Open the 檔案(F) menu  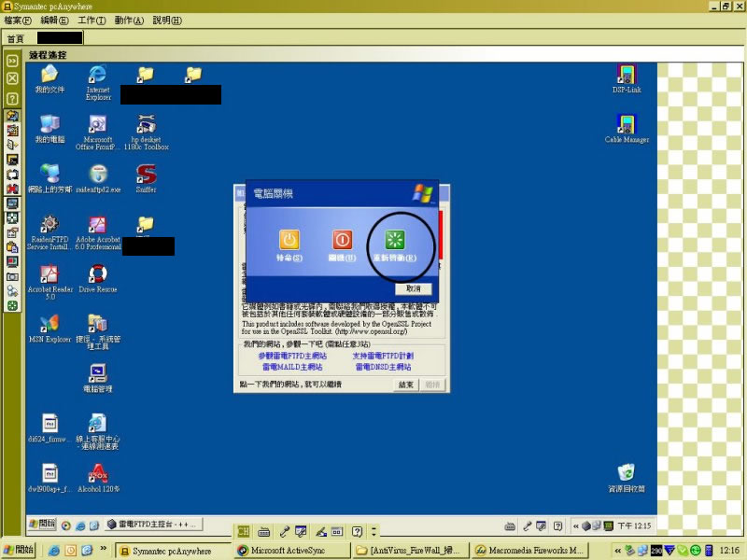(x=18, y=21)
